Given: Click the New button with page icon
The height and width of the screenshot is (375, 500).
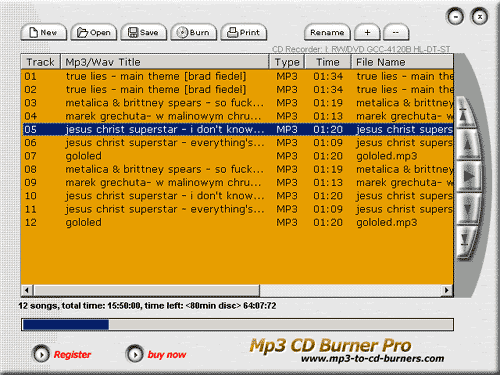Looking at the screenshot, I should [x=43, y=32].
